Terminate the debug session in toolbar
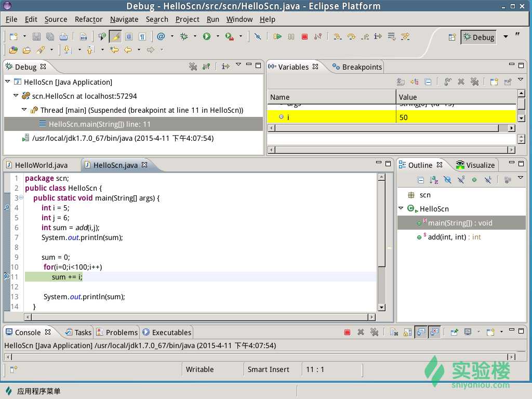Image resolution: width=532 pixels, height=399 pixels. coord(304,37)
